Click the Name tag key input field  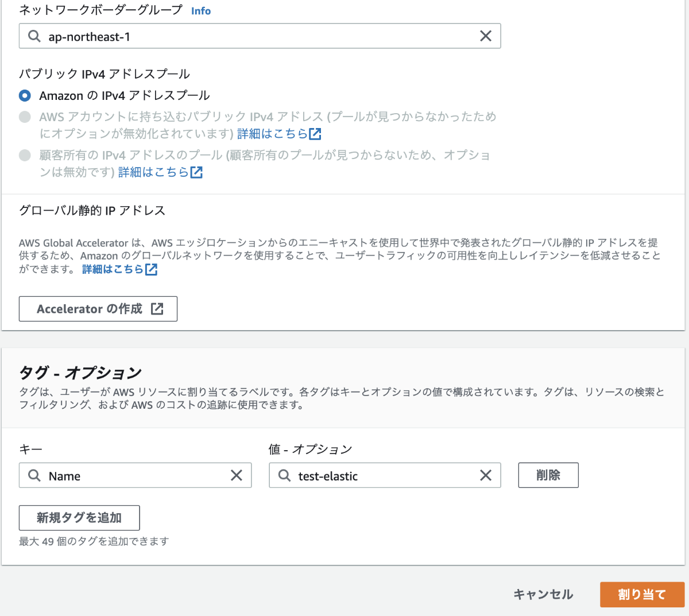tap(135, 475)
